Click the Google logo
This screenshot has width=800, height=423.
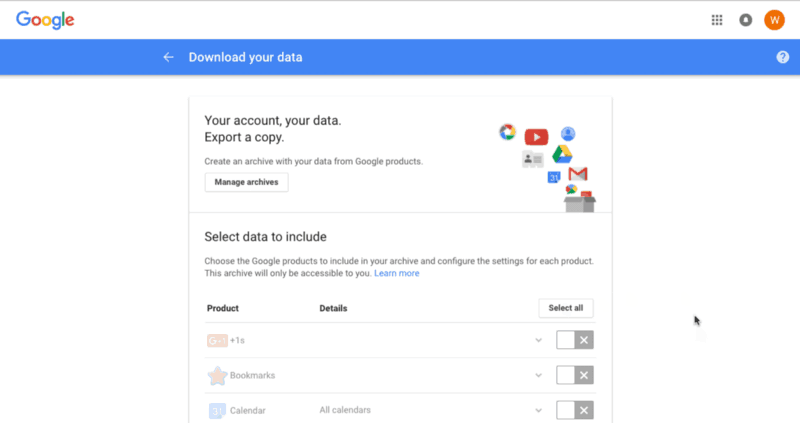click(45, 20)
